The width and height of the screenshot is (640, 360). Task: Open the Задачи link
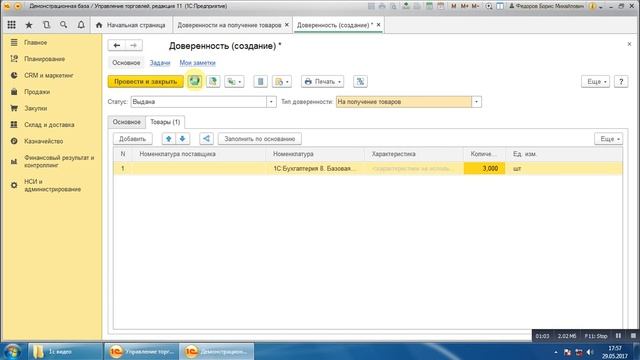pyautogui.click(x=160, y=62)
